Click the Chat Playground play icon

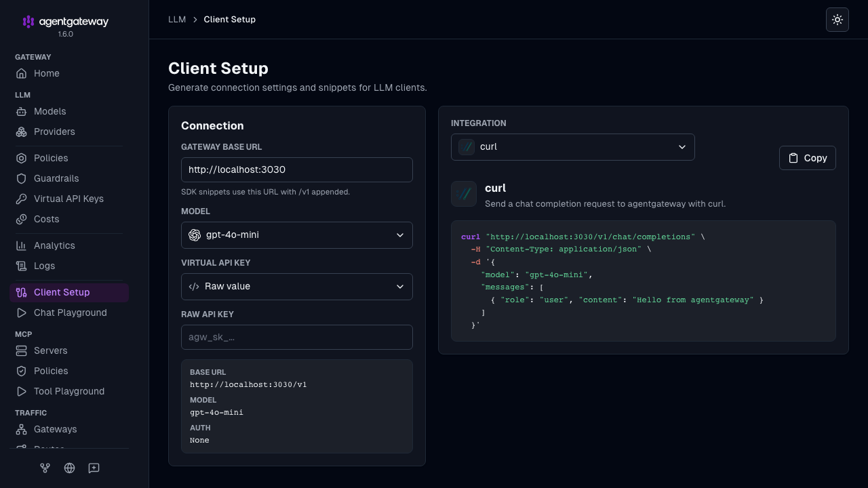pos(22,312)
